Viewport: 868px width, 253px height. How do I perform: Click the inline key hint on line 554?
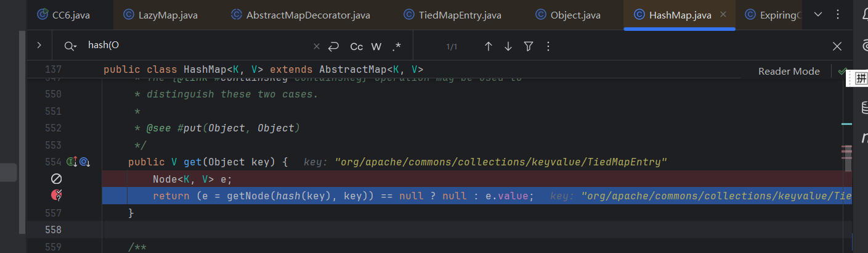click(486, 162)
